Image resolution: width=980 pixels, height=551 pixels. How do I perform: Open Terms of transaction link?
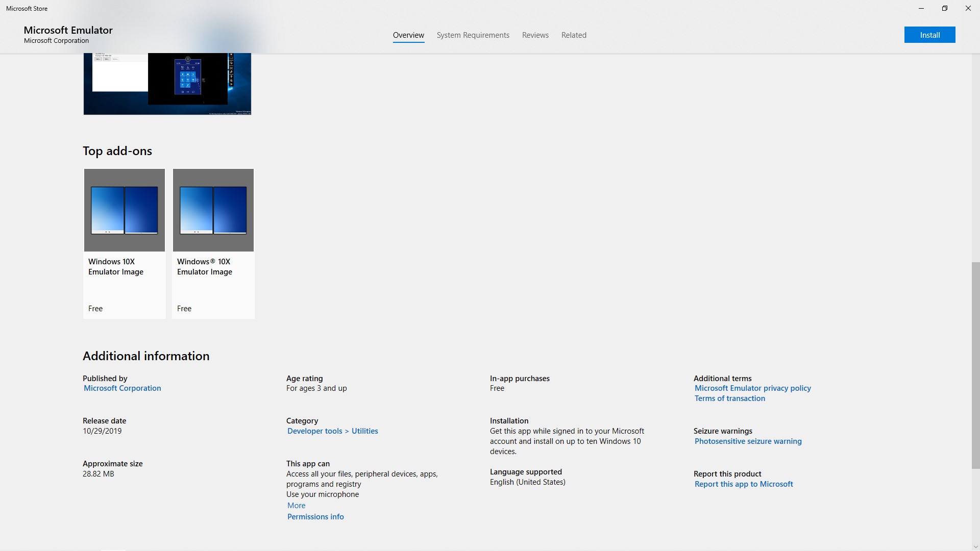(x=730, y=398)
